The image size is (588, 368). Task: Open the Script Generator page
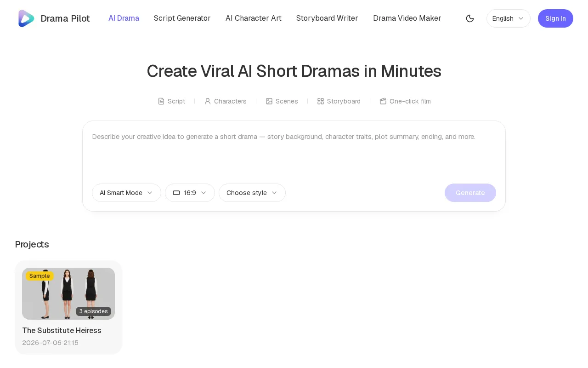coord(182,18)
